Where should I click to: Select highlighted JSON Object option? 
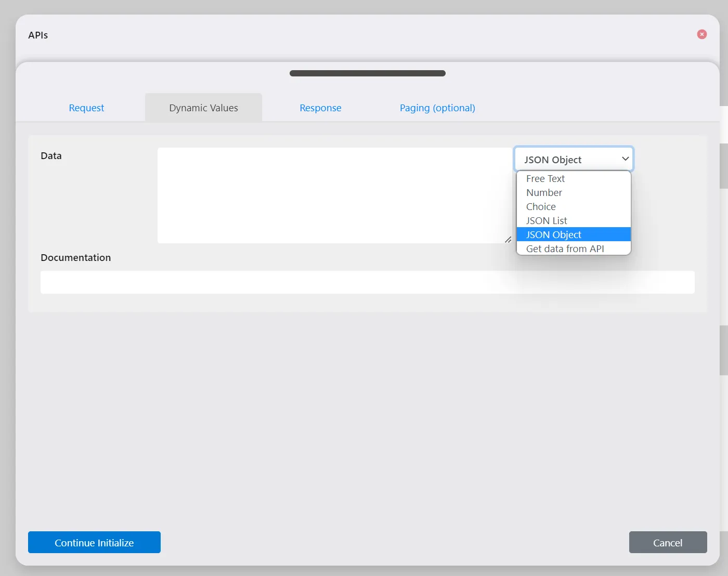pyautogui.click(x=574, y=234)
